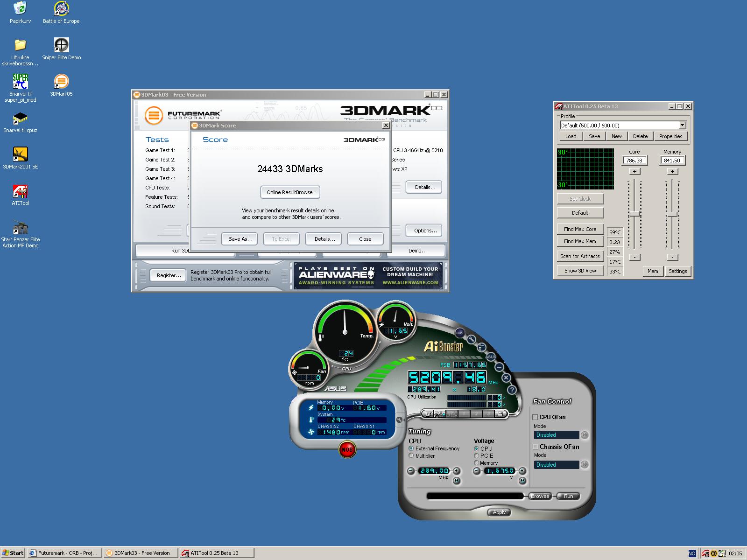Click the Memory minus button in ATITool
The image size is (747, 560).
pyautogui.click(x=672, y=257)
